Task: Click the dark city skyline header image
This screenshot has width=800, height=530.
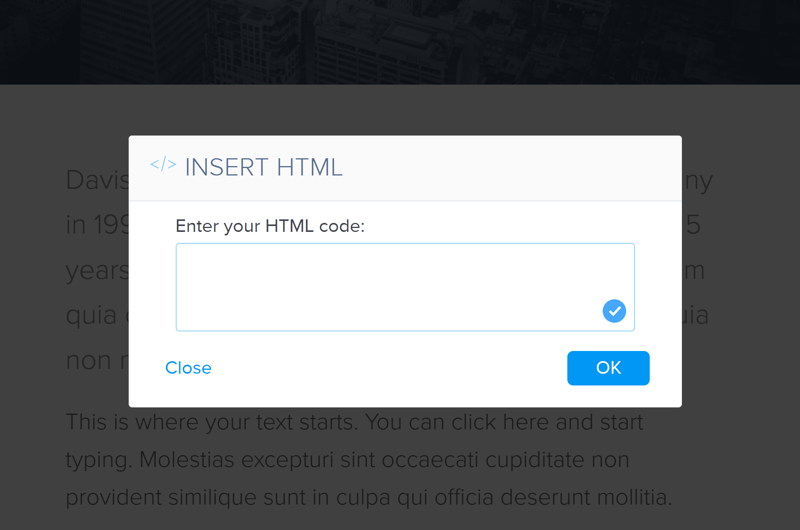Action: click(400, 42)
